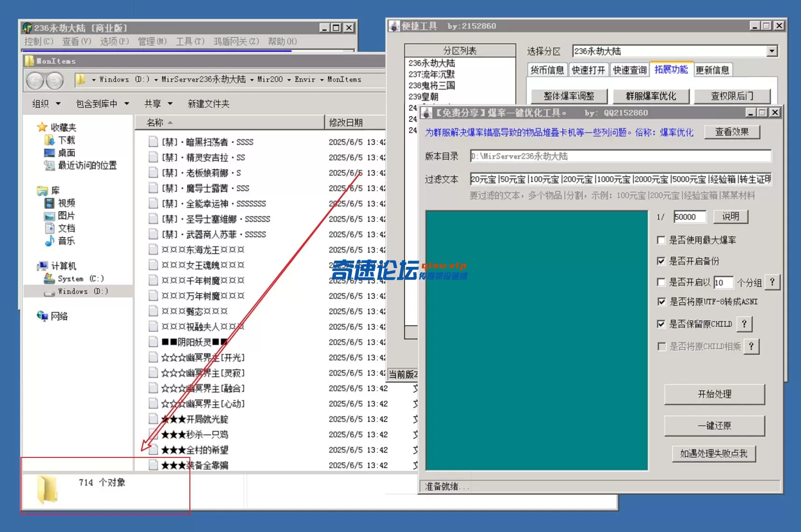Toggle 是否开启备份 checkbox
The image size is (801, 532).
[x=661, y=261]
